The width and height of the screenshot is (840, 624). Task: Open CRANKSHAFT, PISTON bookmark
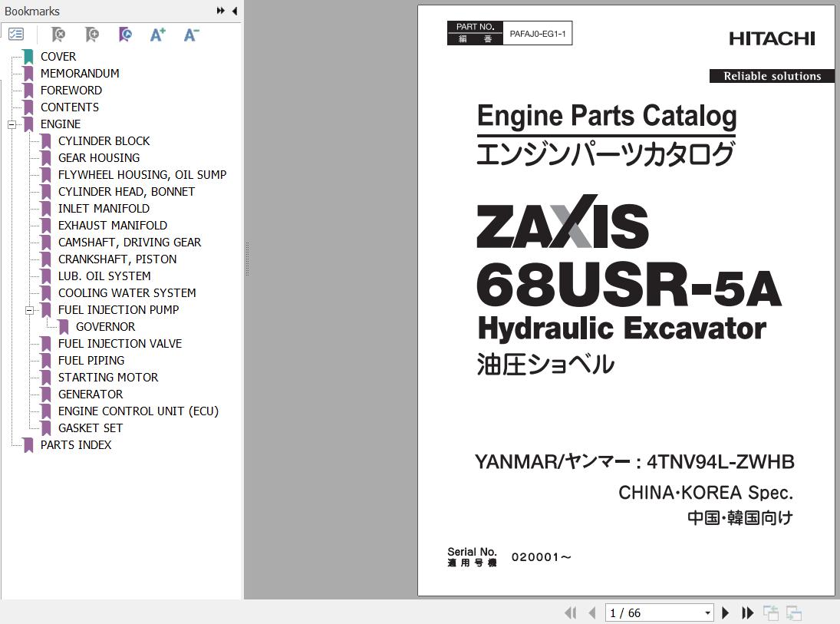117,259
